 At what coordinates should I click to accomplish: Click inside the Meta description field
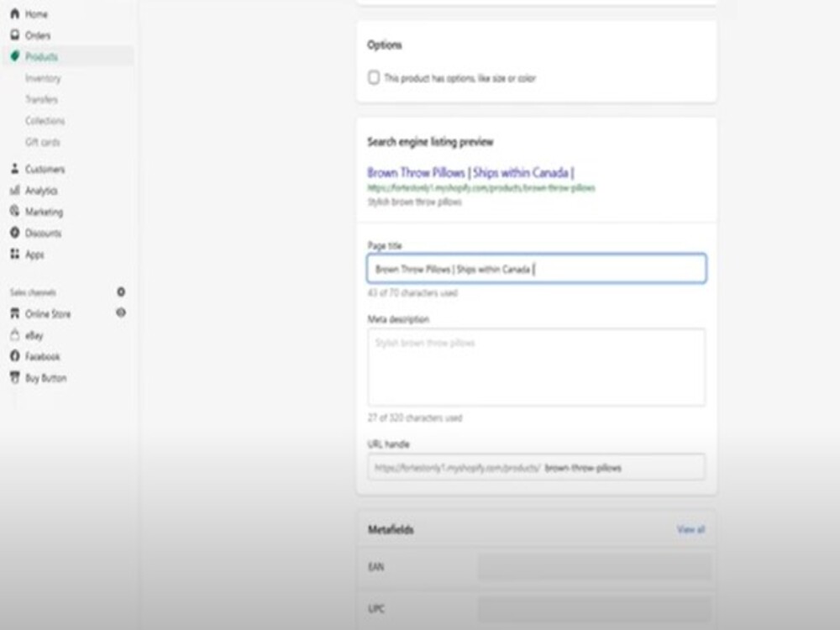pos(535,365)
